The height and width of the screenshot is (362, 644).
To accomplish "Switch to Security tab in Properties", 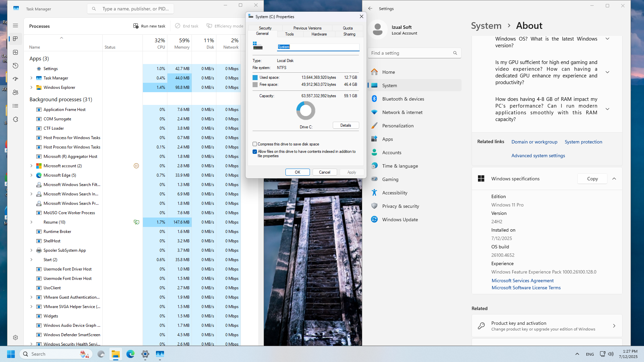I will tap(265, 28).
